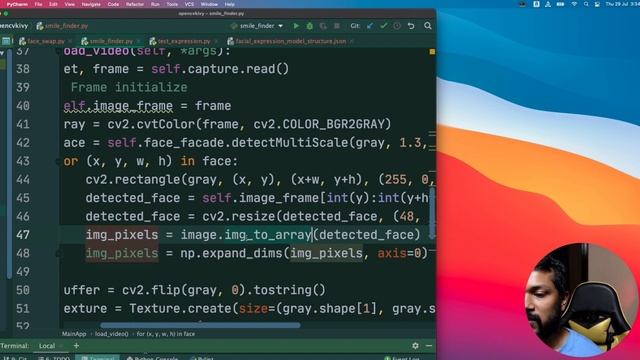This screenshot has width=640, height=360.
Task: Open the File menu
Action: [x=38, y=4]
